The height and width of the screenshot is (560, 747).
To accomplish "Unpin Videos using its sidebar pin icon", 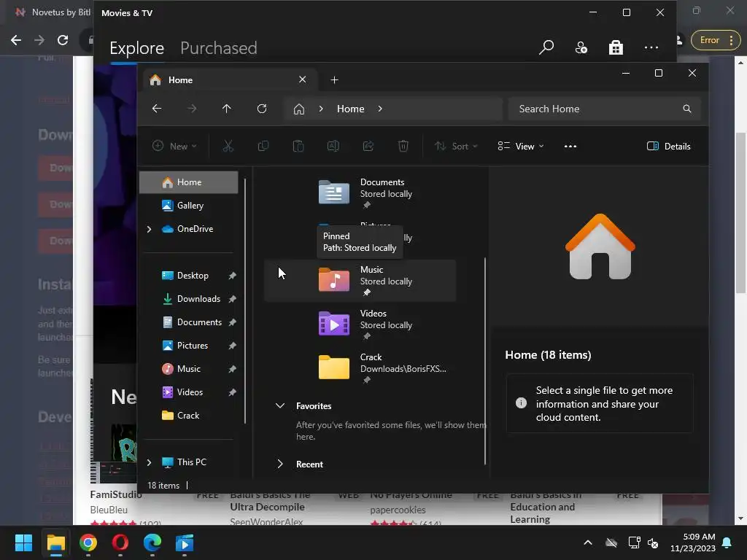I will pos(232,392).
